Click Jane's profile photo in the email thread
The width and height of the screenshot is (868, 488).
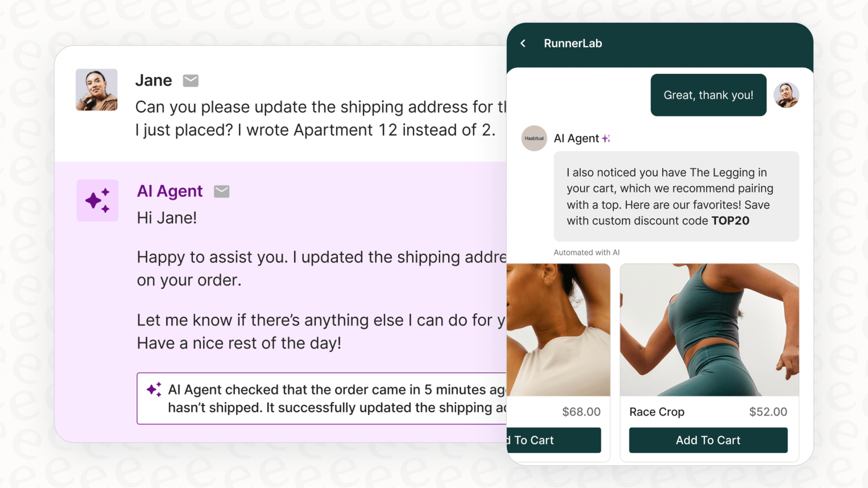97,89
